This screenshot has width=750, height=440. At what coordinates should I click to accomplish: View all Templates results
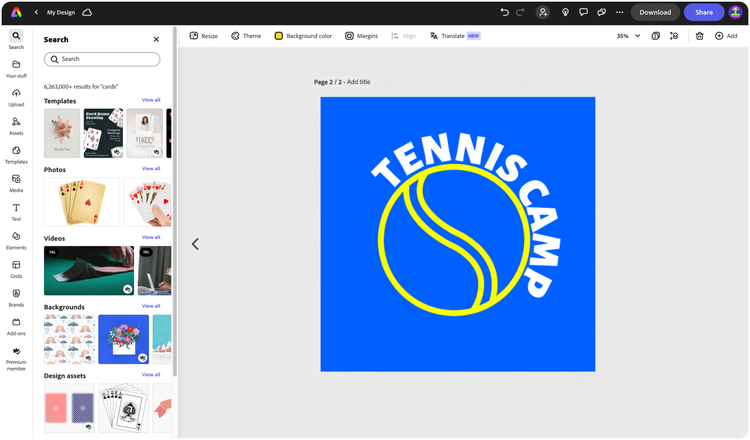click(x=151, y=100)
